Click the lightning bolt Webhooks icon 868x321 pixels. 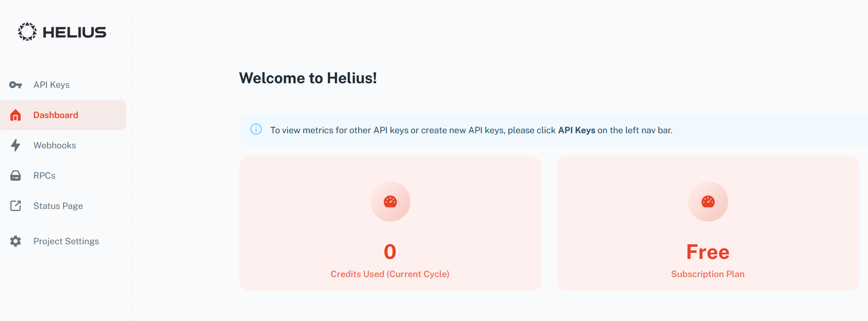coord(16,145)
